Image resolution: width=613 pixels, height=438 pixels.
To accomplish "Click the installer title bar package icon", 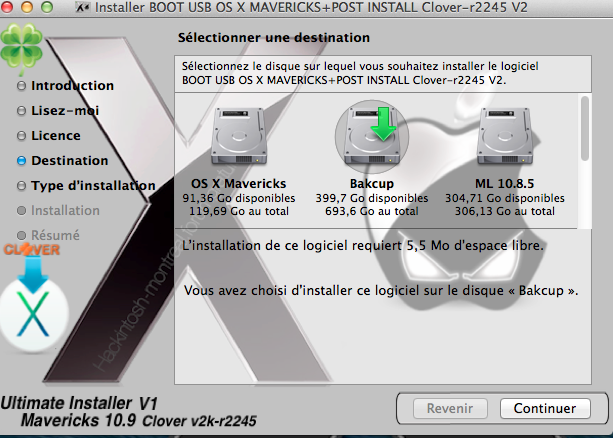I will coord(82,7).
